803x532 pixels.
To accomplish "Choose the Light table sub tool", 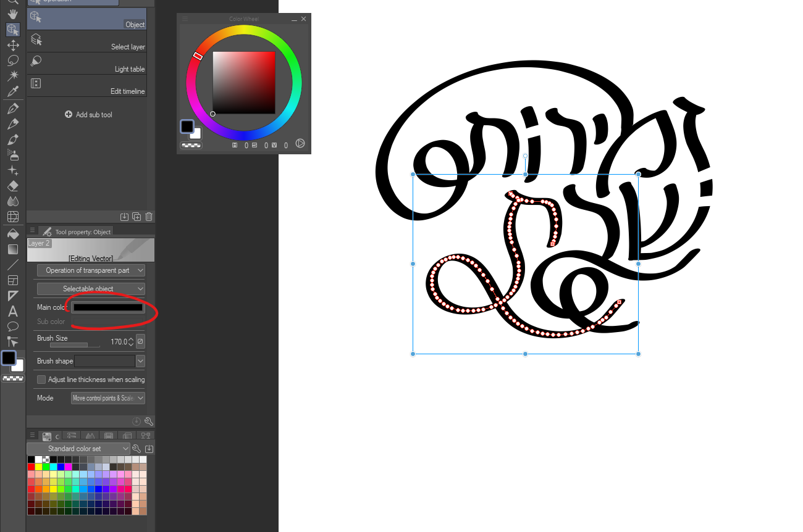I will (86, 64).
